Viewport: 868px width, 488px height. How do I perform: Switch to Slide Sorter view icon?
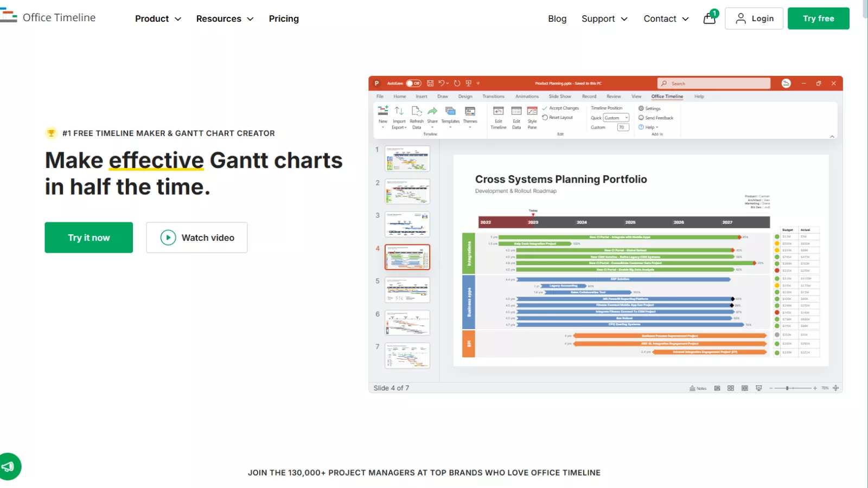pyautogui.click(x=731, y=388)
